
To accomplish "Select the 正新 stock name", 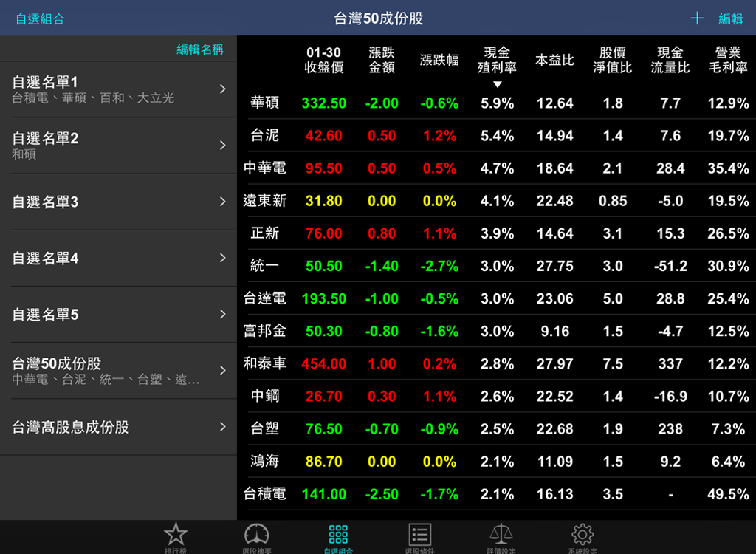I will tap(265, 233).
